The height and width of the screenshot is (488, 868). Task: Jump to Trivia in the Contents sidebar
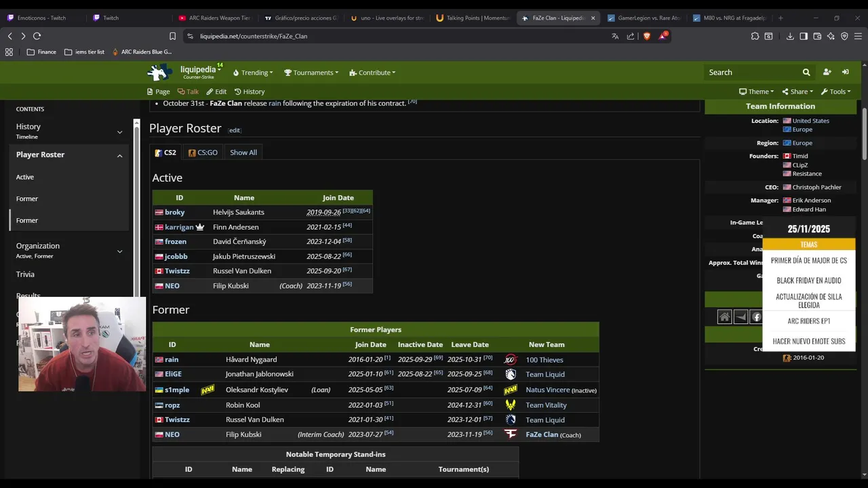25,274
